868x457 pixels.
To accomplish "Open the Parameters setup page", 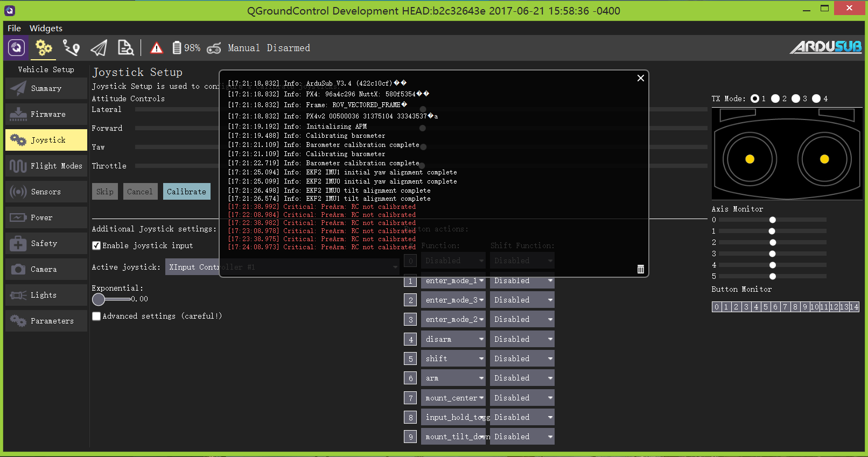I will [x=46, y=321].
